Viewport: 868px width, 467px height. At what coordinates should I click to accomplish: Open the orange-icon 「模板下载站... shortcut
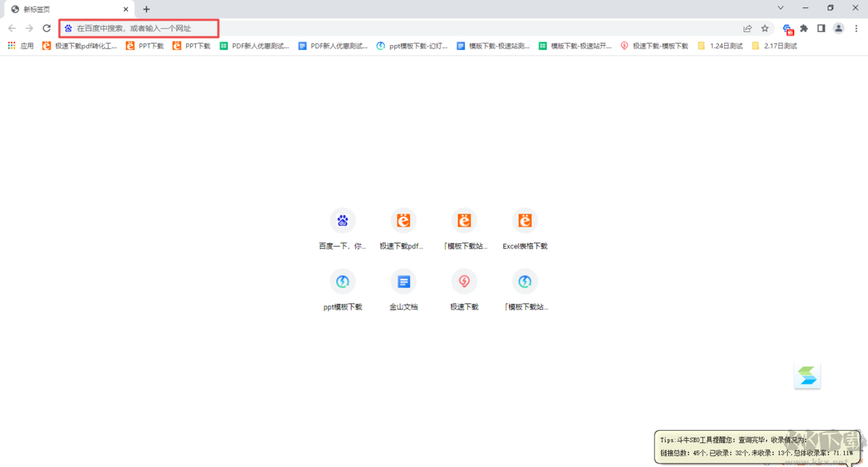click(464, 230)
